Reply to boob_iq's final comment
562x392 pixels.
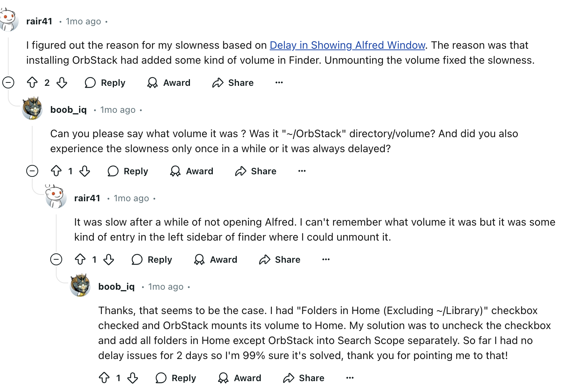(x=176, y=378)
